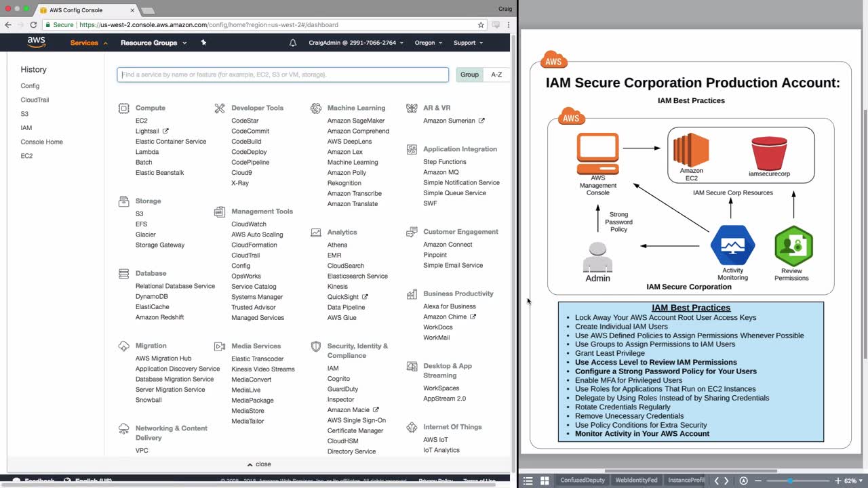Switch service list to A-Z view
The width and height of the screenshot is (868, 488).
tap(496, 75)
